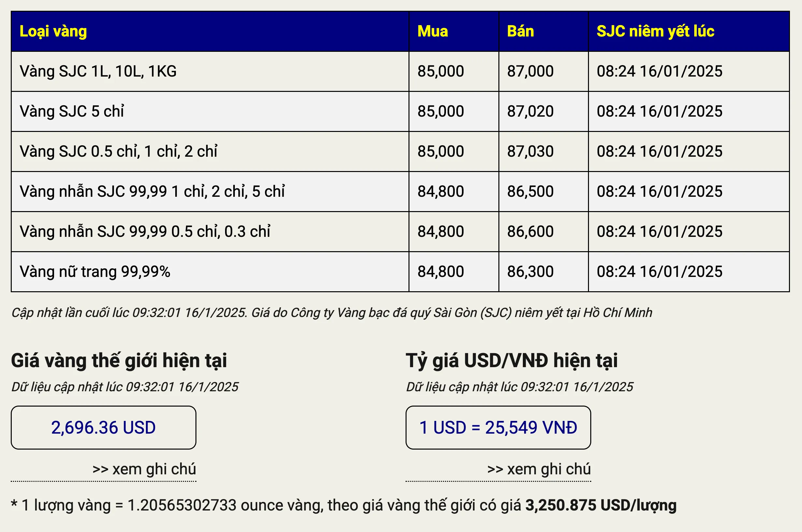The width and height of the screenshot is (802, 532).
Task: Select 'Vàng nhẫn SJC 99,99 1 chỉ' row
Action: coord(152,191)
